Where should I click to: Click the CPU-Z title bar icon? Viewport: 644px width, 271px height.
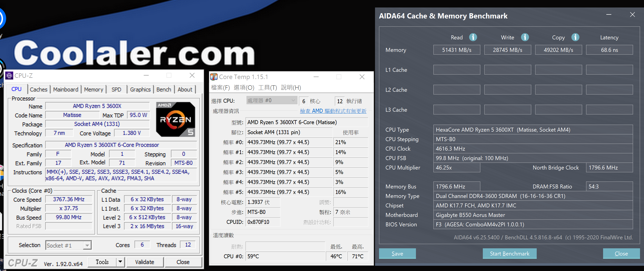9,76
